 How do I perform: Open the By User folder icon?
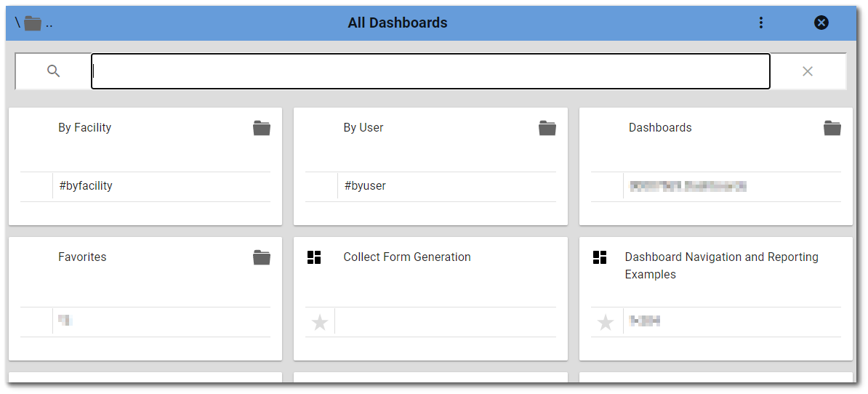click(547, 128)
